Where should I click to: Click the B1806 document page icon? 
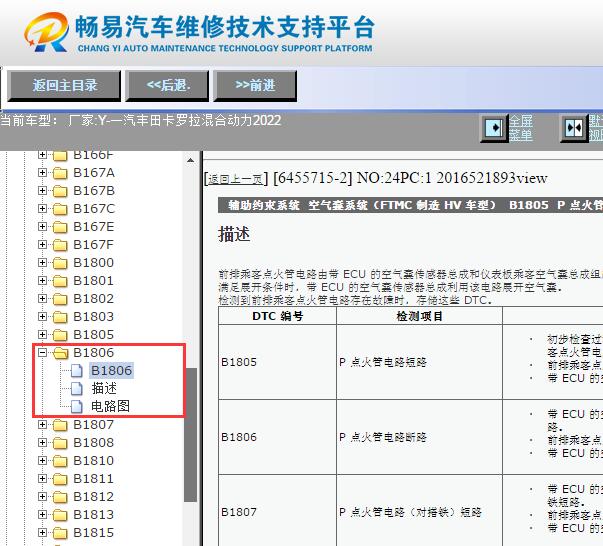coord(77,371)
